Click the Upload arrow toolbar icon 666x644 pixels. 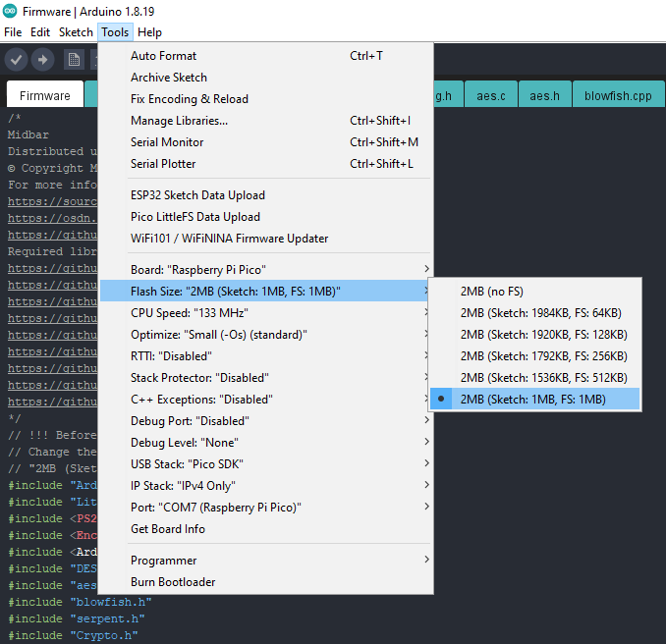pyautogui.click(x=42, y=60)
